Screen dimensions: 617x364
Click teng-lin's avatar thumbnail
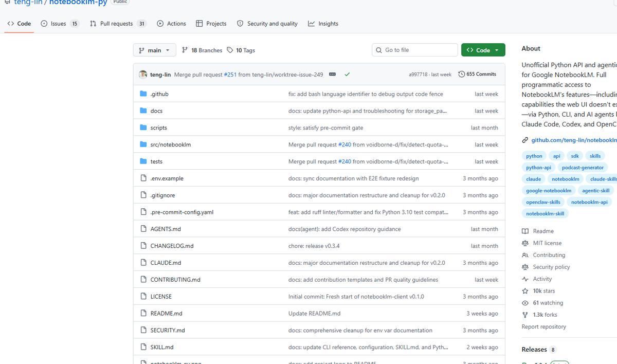pos(143,75)
